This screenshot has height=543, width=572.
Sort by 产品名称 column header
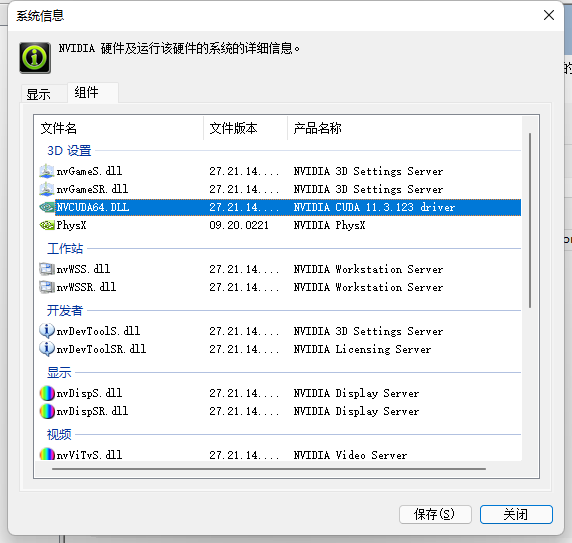tap(404, 128)
